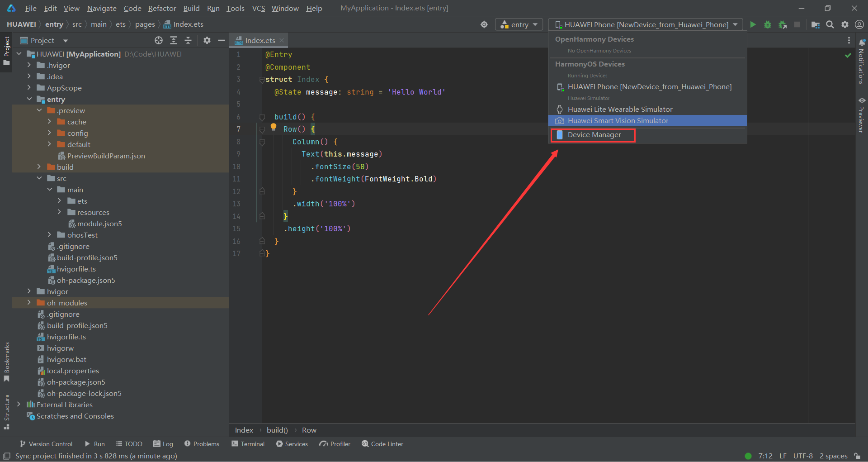Click the Attach Debugger to Process icon
This screenshot has height=462, width=868.
tap(783, 24)
